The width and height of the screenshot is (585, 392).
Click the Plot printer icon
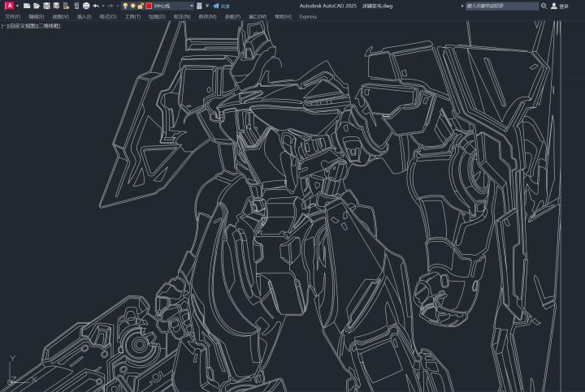click(x=86, y=6)
